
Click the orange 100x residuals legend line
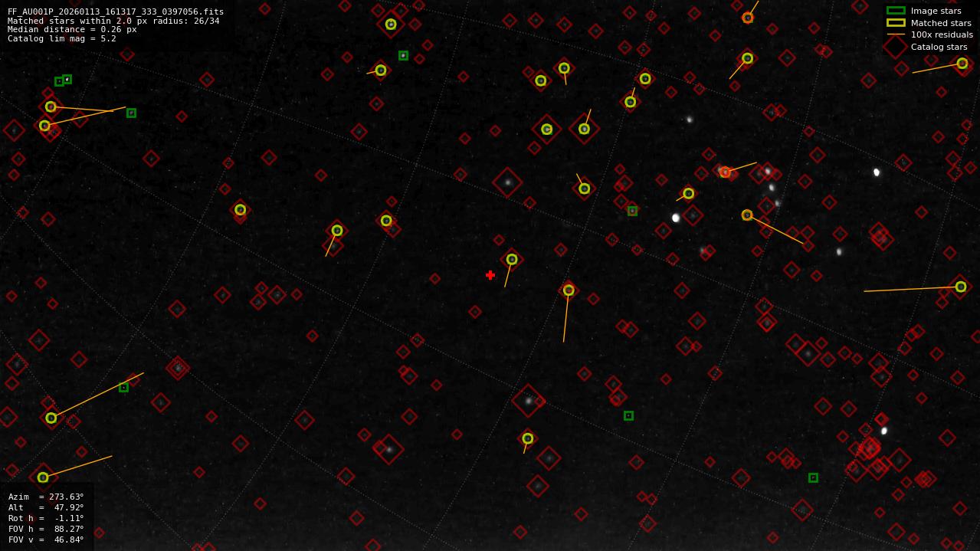[896, 34]
